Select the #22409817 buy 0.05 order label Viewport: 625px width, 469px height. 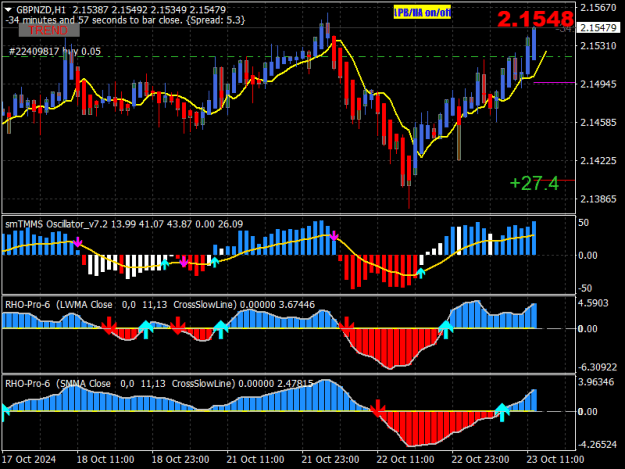(55, 51)
